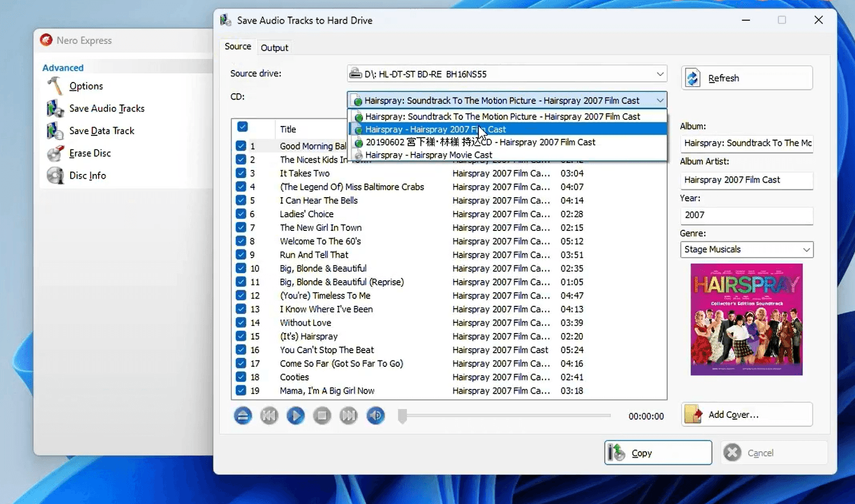Viewport: 855px width, 504px height.
Task: Select the '20190602' CD entry option
Action: point(507,142)
